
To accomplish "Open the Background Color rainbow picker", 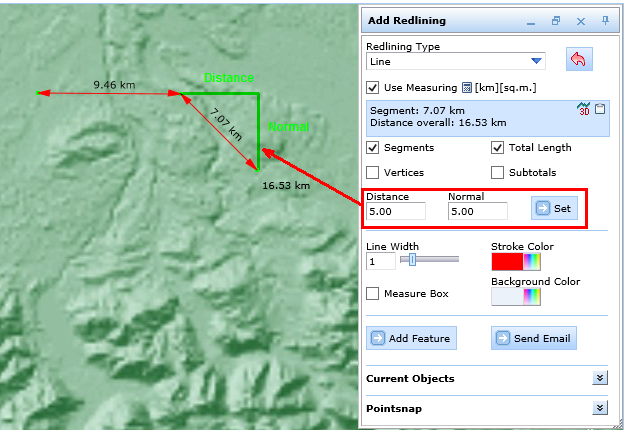I will [532, 297].
